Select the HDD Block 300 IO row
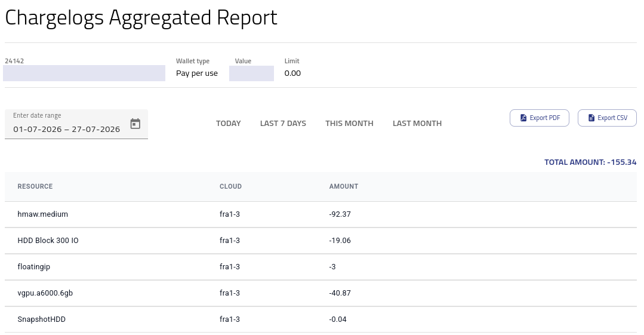This screenshot has height=335, width=644. coord(321,241)
